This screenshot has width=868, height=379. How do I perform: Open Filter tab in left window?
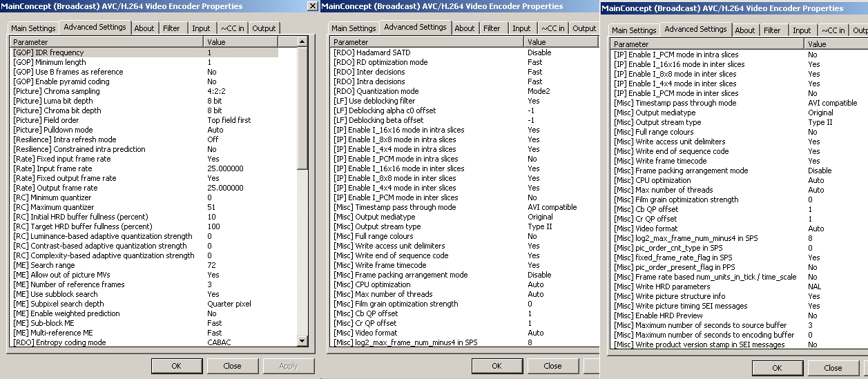171,28
